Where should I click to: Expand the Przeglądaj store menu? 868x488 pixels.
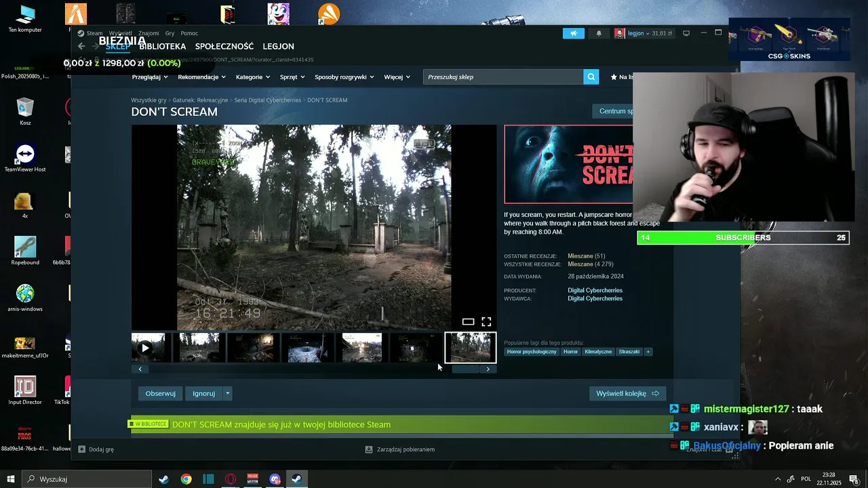click(150, 77)
